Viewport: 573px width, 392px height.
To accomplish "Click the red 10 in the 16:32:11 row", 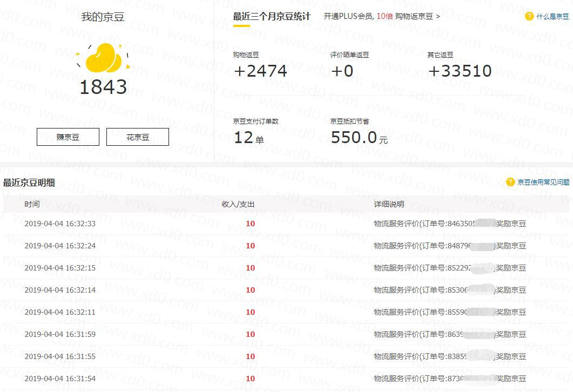I will (251, 312).
